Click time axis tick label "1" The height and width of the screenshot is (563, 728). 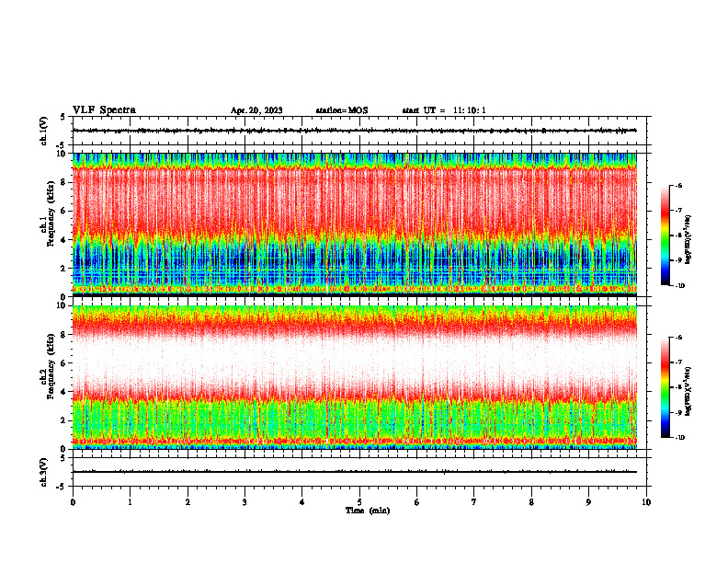[x=130, y=502]
